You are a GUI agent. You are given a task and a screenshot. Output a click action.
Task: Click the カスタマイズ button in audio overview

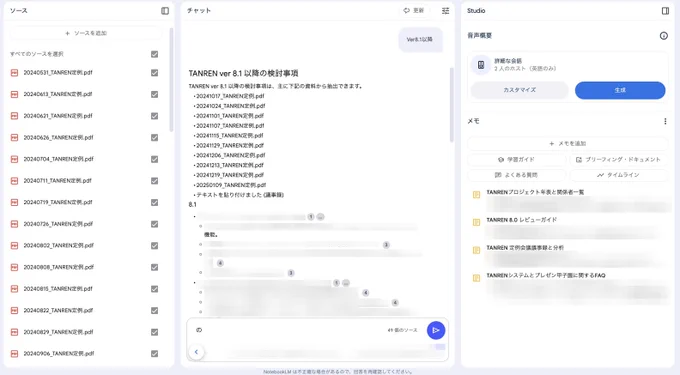520,90
